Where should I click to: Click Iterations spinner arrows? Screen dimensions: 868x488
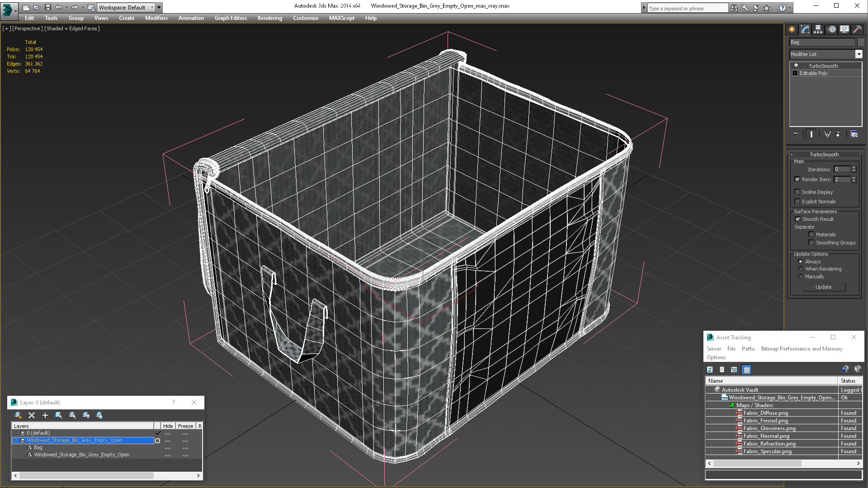click(x=854, y=169)
